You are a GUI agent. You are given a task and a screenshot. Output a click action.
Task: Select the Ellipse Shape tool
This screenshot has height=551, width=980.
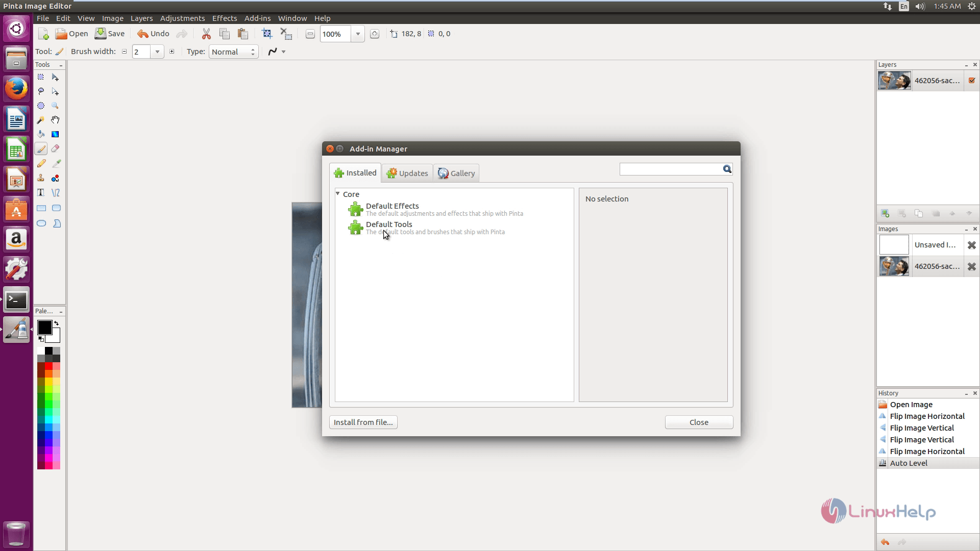tap(41, 222)
